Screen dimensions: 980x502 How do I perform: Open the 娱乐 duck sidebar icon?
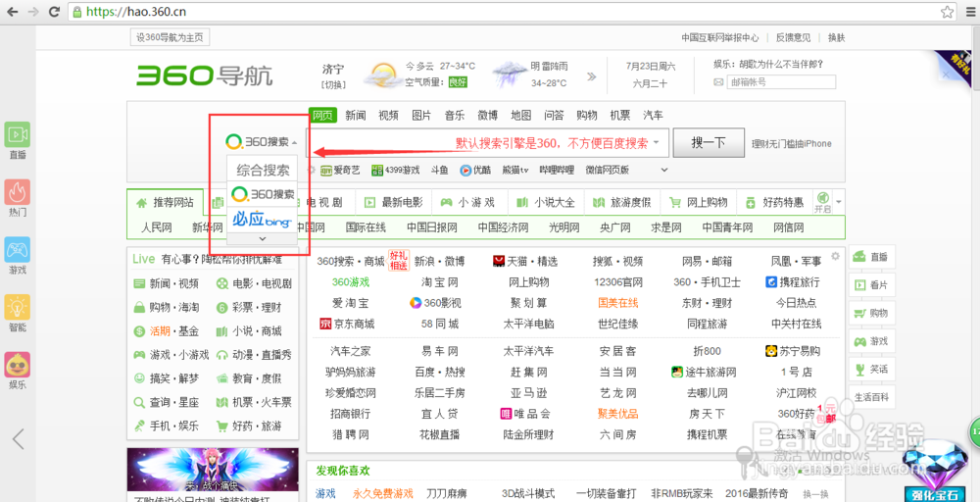pyautogui.click(x=18, y=365)
